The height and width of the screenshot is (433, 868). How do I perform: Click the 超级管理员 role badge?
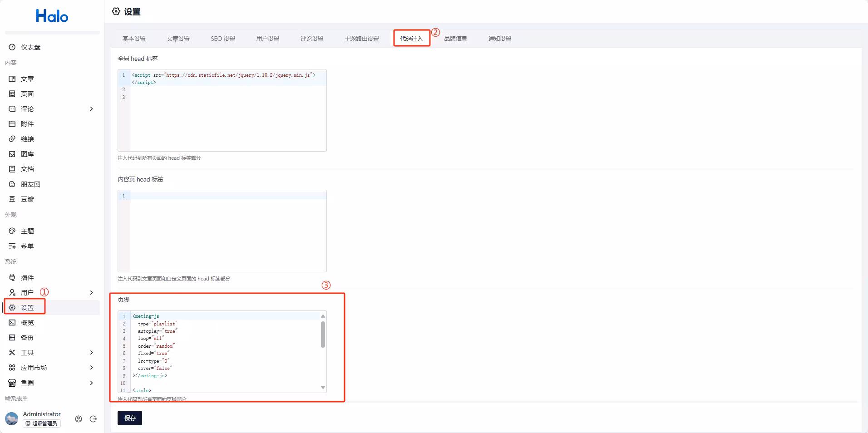tap(42, 423)
